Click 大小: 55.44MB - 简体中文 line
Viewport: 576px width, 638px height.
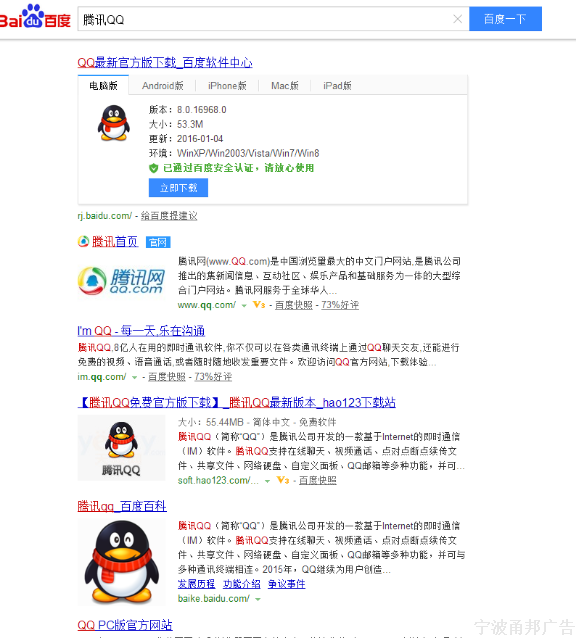(x=257, y=422)
